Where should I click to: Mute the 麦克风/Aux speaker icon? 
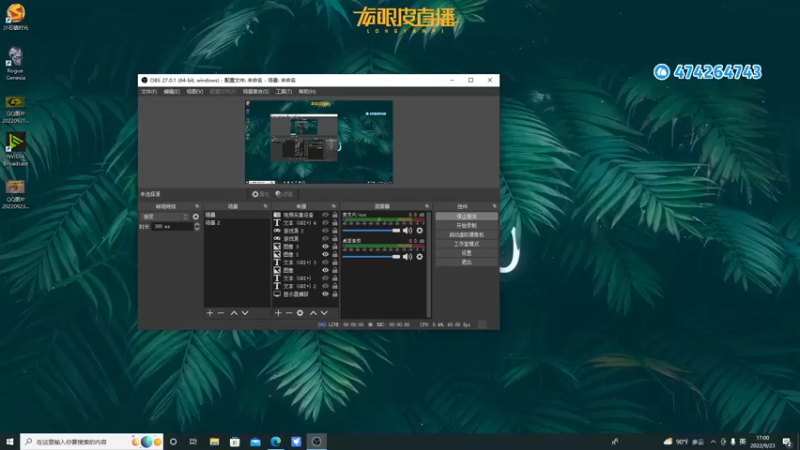407,231
